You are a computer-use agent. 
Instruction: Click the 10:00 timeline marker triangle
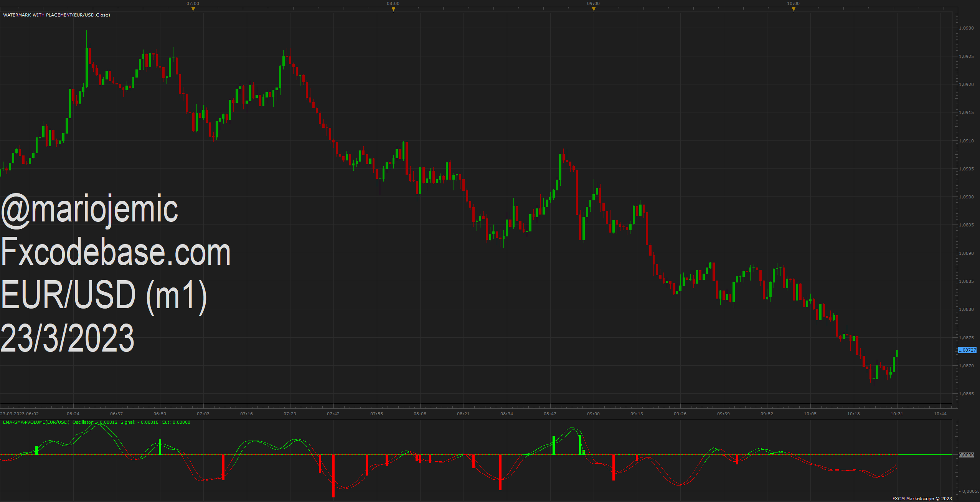794,9
